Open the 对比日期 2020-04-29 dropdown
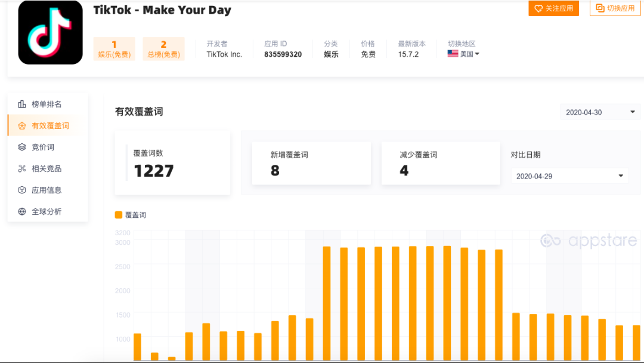This screenshot has height=363, width=644. (x=569, y=176)
